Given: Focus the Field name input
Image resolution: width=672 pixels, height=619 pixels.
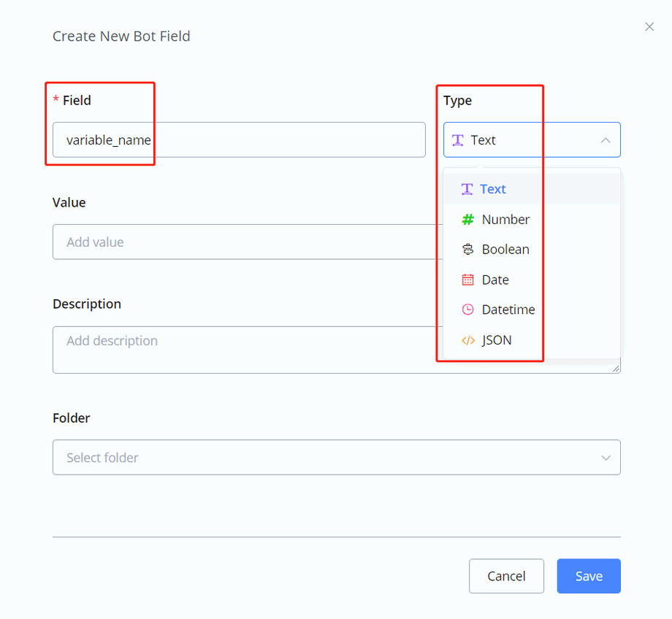Looking at the screenshot, I should [x=239, y=140].
